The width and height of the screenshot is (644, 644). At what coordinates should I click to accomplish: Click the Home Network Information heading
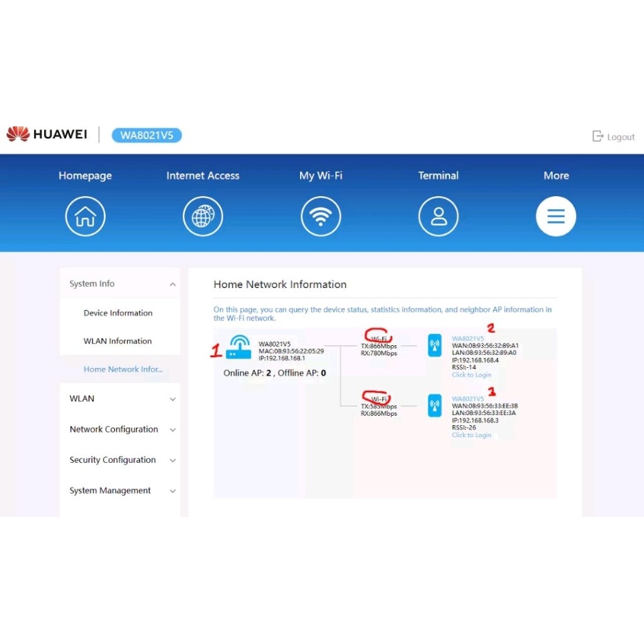280,284
